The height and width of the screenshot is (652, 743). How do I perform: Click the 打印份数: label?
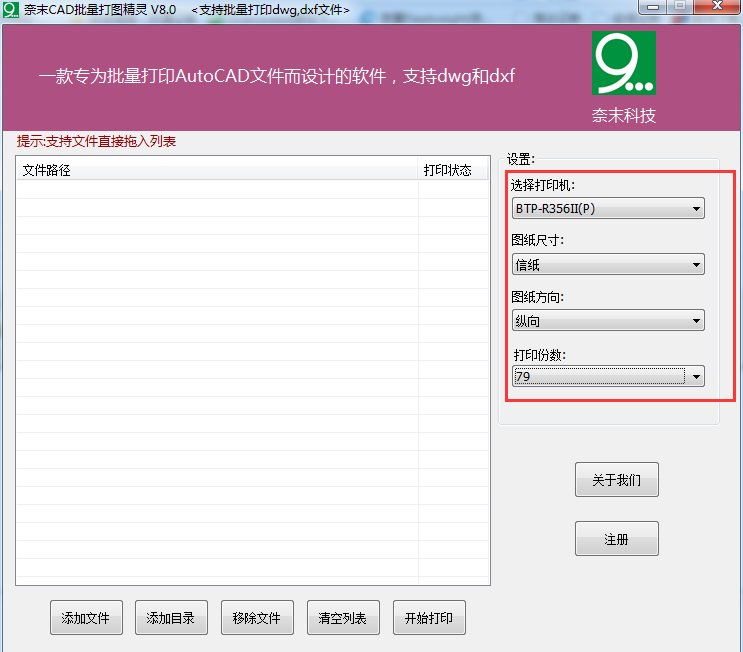[540, 355]
